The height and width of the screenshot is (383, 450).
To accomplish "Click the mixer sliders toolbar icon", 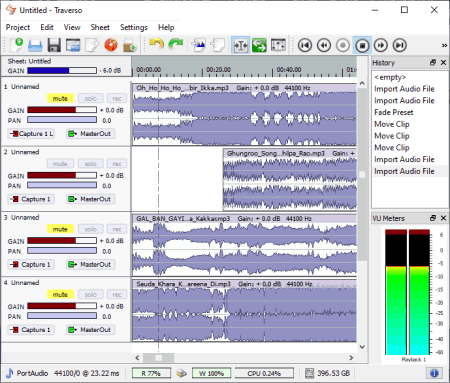I will point(278,45).
